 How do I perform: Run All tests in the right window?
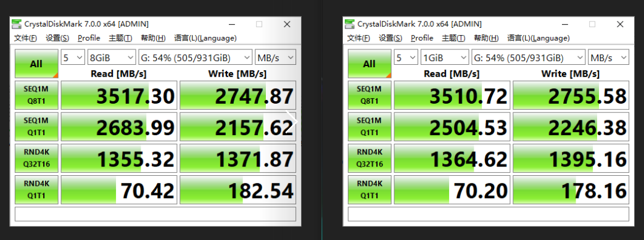pos(369,64)
